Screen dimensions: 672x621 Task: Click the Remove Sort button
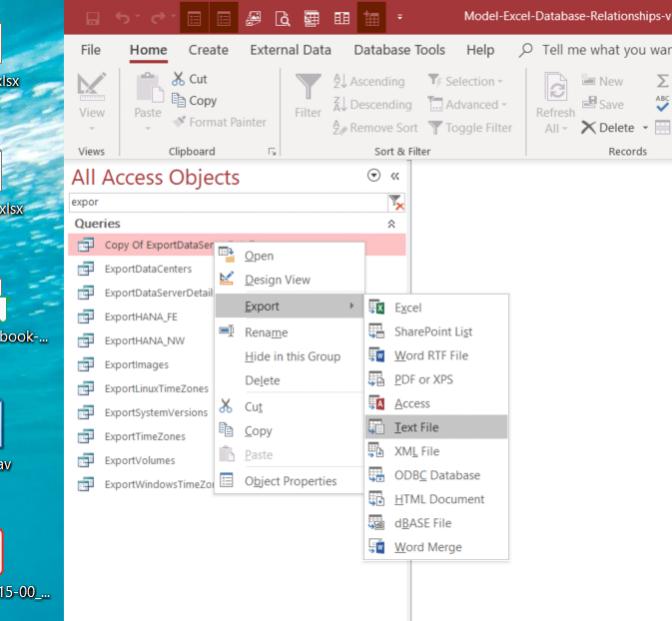click(375, 127)
